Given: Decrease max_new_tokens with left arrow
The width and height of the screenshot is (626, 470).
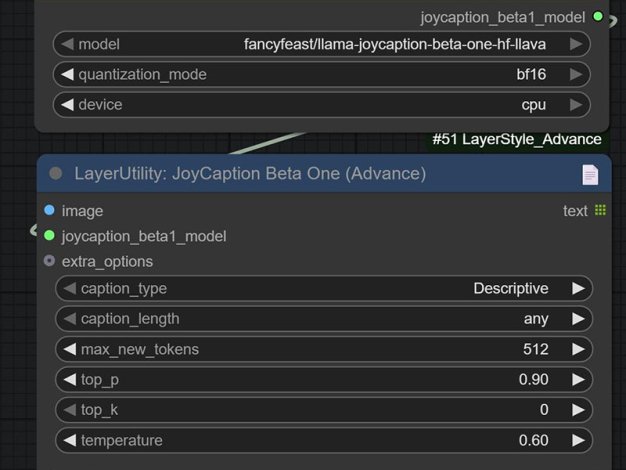Looking at the screenshot, I should click(x=70, y=349).
